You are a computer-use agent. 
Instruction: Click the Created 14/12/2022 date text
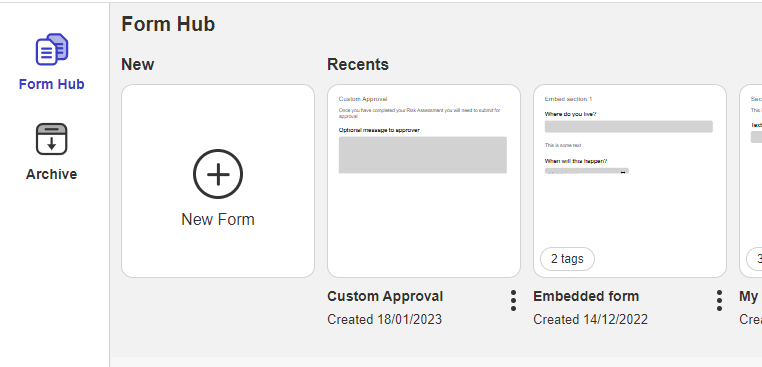point(590,319)
